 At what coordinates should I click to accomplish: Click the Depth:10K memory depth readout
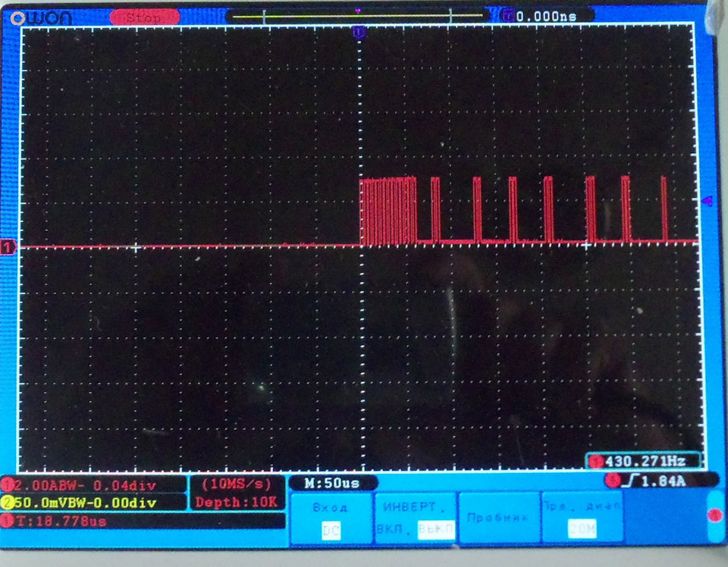237,502
